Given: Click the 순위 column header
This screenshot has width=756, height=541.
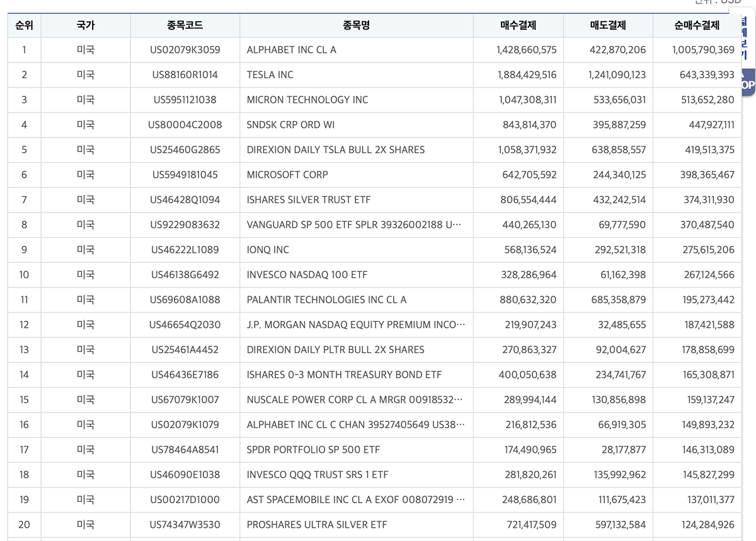Looking at the screenshot, I should 24,26.
